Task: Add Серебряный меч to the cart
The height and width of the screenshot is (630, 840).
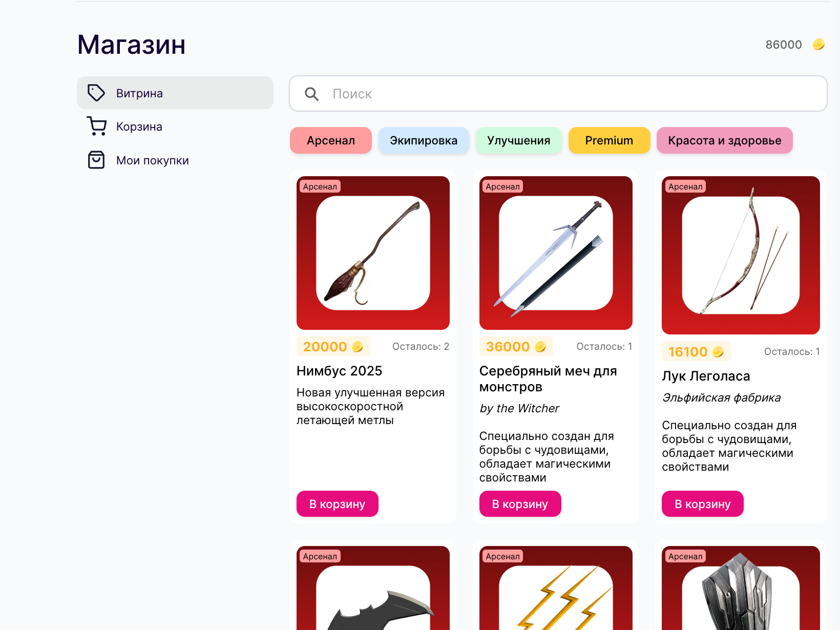Action: 520,504
